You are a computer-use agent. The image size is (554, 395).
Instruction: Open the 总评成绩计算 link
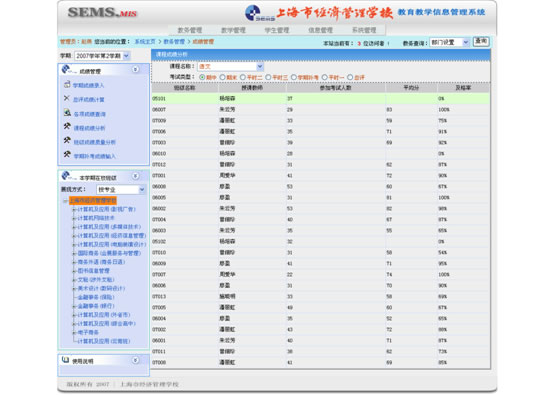(x=88, y=100)
